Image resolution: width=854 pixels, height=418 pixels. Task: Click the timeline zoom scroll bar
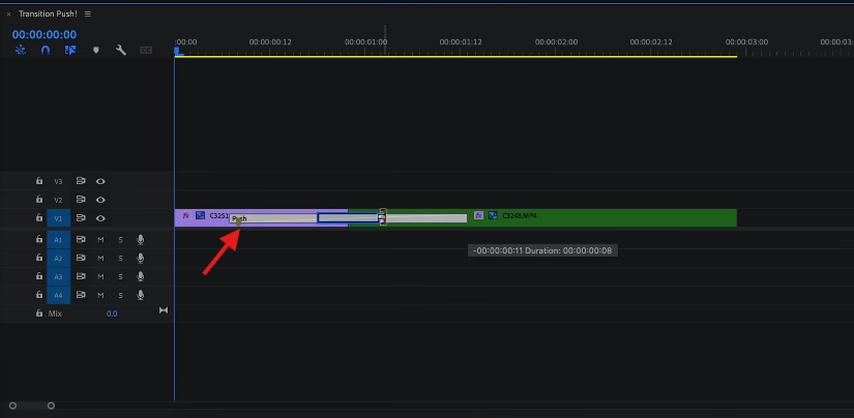pyautogui.click(x=32, y=405)
